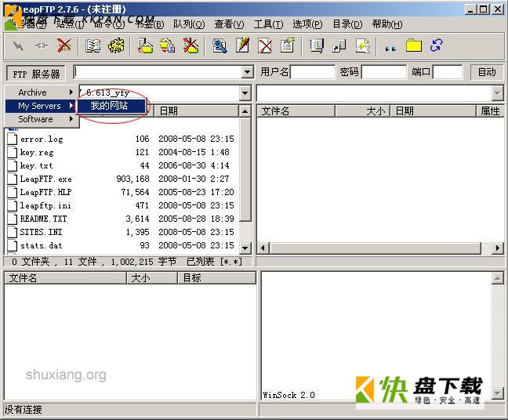The width and height of the screenshot is (508, 420).
Task: Select the error.log file
Action: [42, 139]
